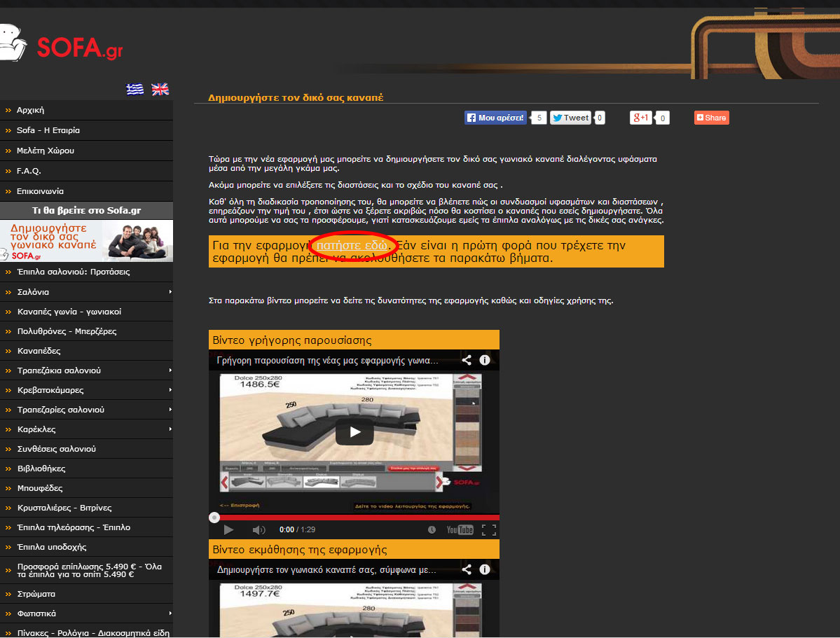Expand the Σαλόνια submenu arrow
Viewport: 840px width, 638px height.
click(x=170, y=292)
